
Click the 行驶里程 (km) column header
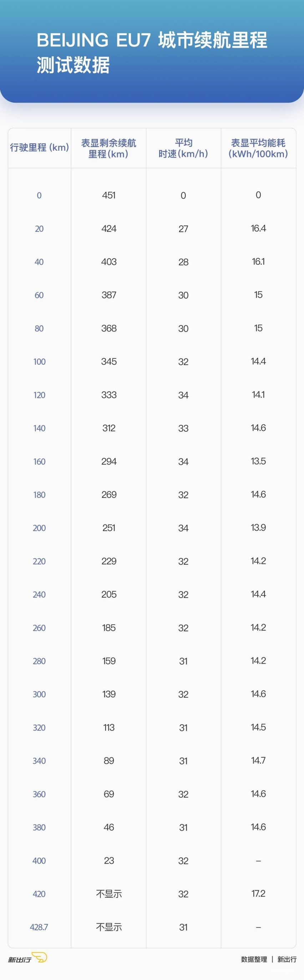click(x=39, y=147)
